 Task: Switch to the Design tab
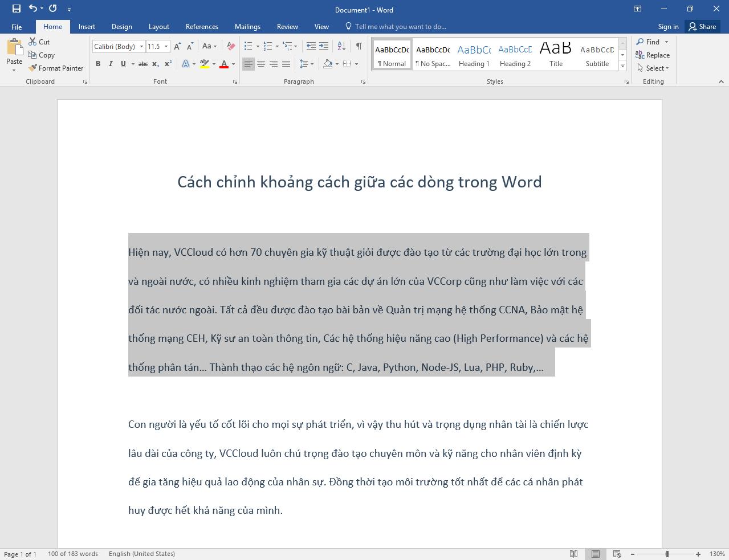[121, 27]
